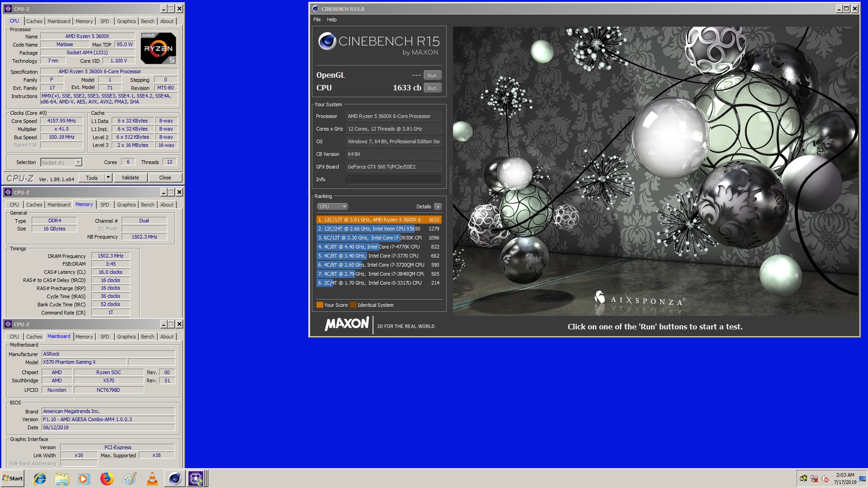This screenshot has width=868, height=488.
Task: Open About tab in top CPU-Z window
Action: coord(167,21)
